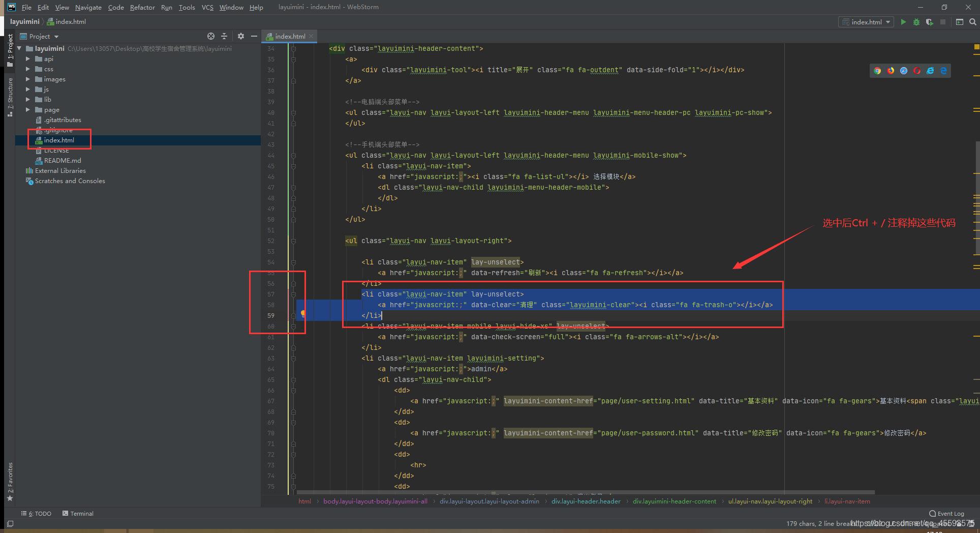Image resolution: width=980 pixels, height=533 pixels.
Task: Open the Code menu
Action: coord(116,7)
